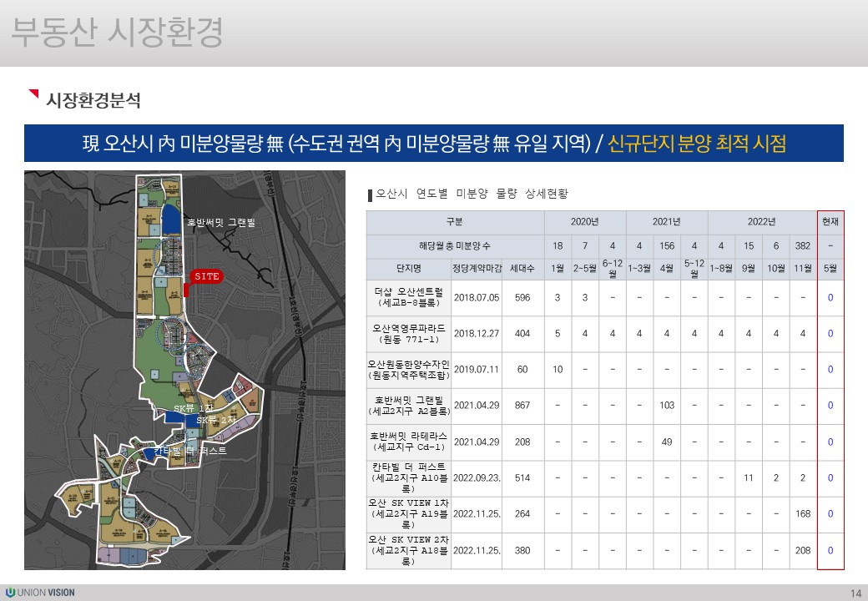The width and height of the screenshot is (868, 601).
Task: Click the household count 596
Action: point(522,298)
